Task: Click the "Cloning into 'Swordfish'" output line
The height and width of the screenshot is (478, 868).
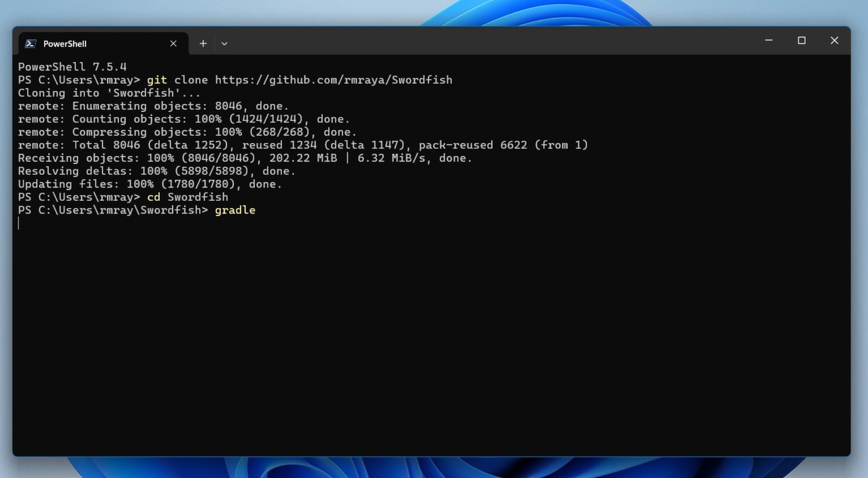Action: pos(109,93)
